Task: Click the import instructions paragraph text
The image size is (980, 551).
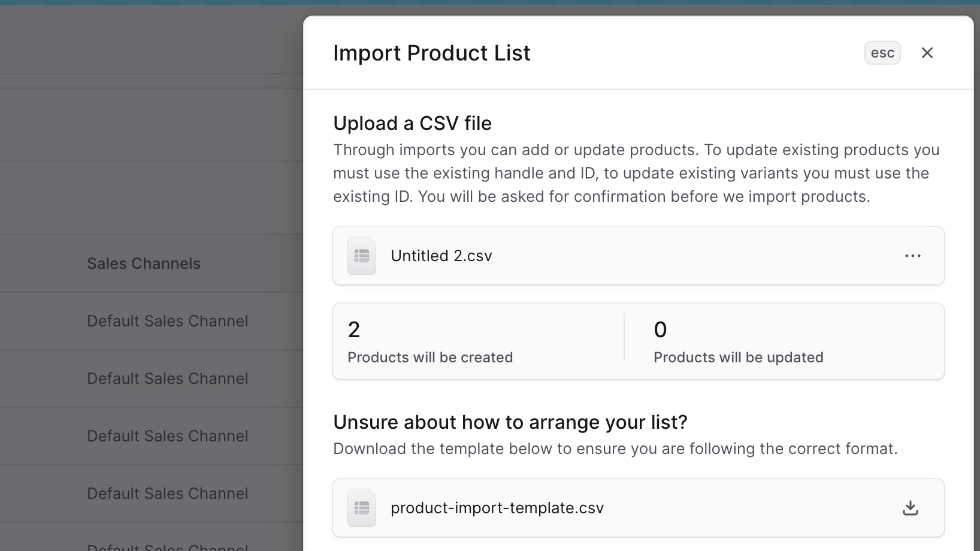Action: click(636, 173)
